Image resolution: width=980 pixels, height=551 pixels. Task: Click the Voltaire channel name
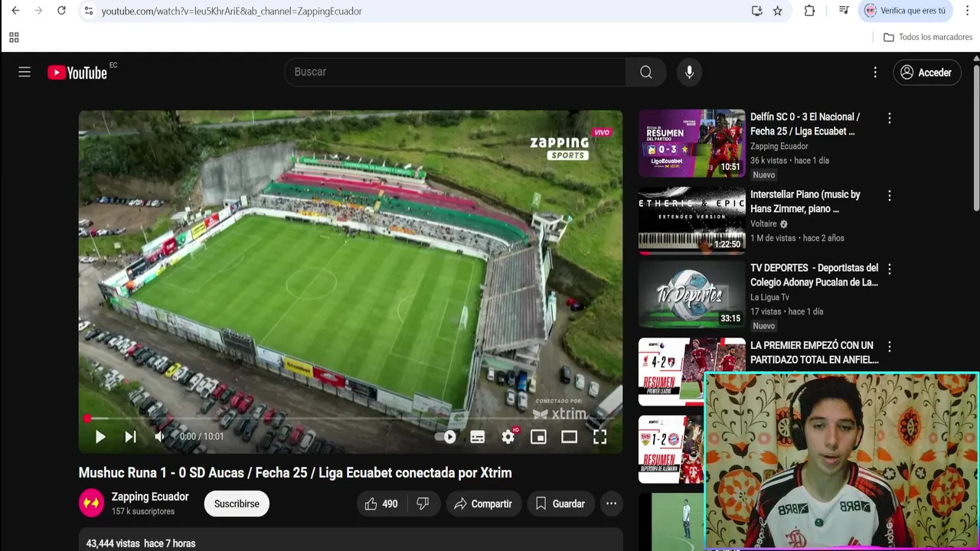pyautogui.click(x=763, y=223)
